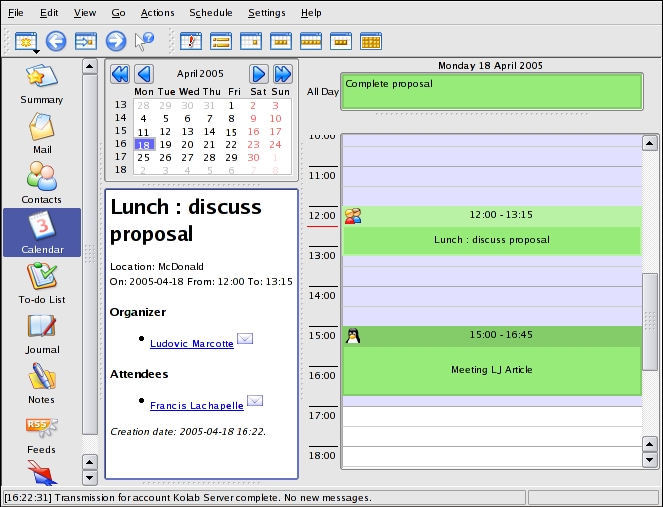The image size is (663, 507).
Task: Show the Summary view icon
Action: pos(42,83)
